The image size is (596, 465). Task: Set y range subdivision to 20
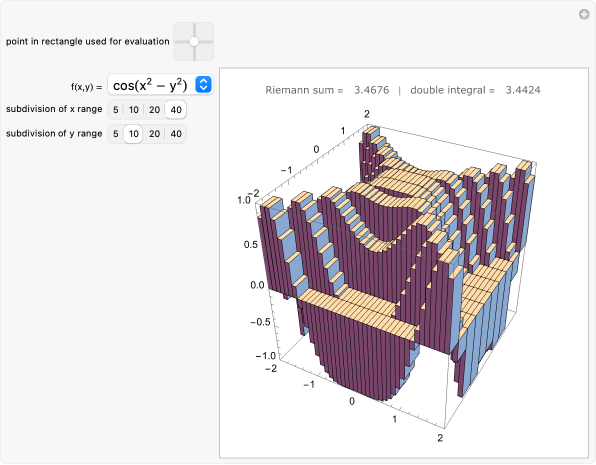(154, 134)
